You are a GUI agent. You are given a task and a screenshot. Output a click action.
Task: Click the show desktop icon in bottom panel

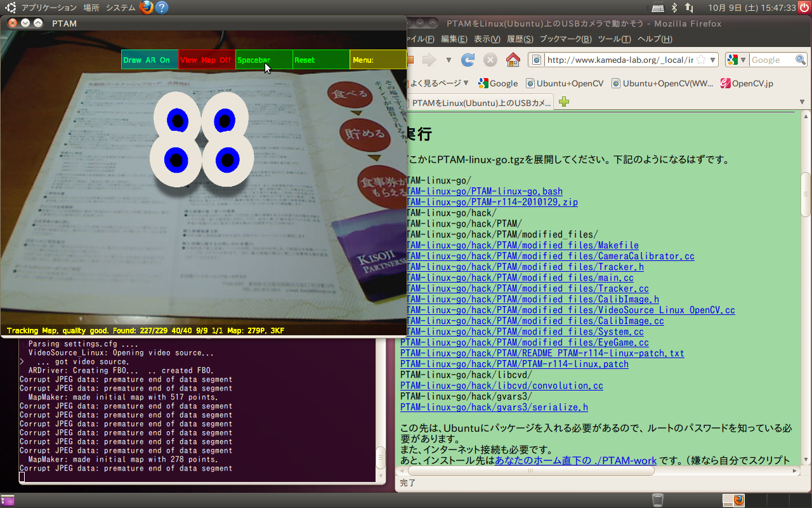[x=8, y=500]
